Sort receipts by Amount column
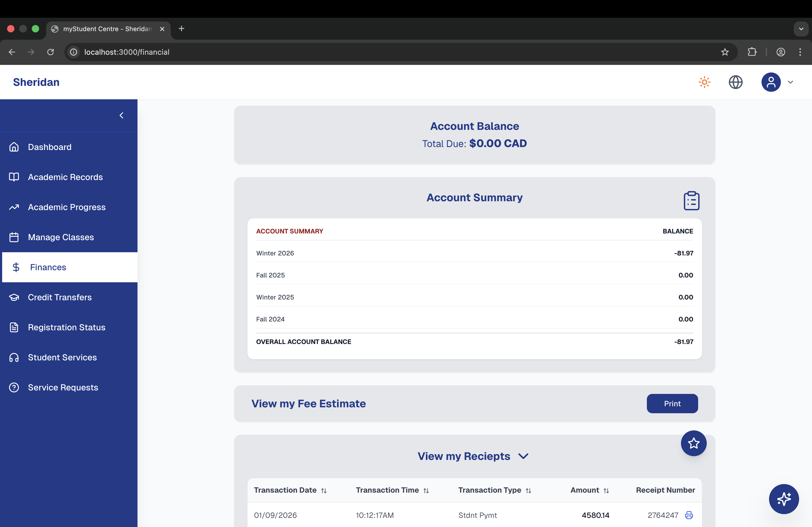 (x=606, y=491)
